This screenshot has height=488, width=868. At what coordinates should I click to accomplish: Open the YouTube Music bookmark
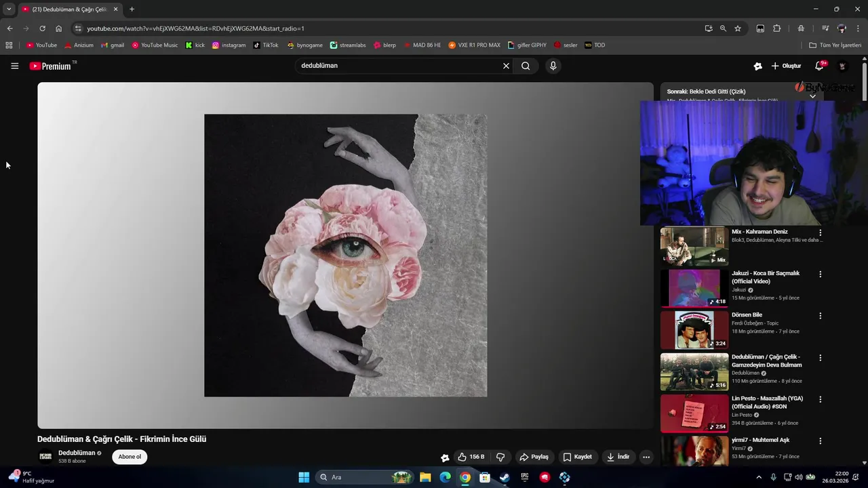[155, 45]
